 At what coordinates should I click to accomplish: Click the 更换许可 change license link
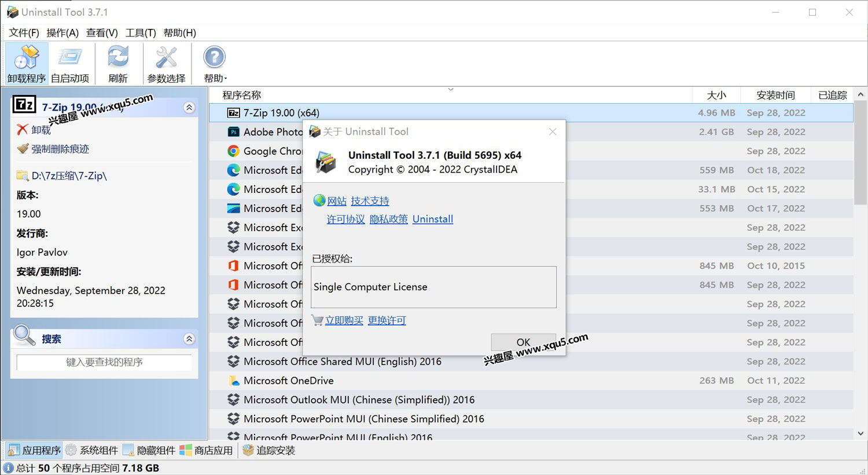coord(387,320)
